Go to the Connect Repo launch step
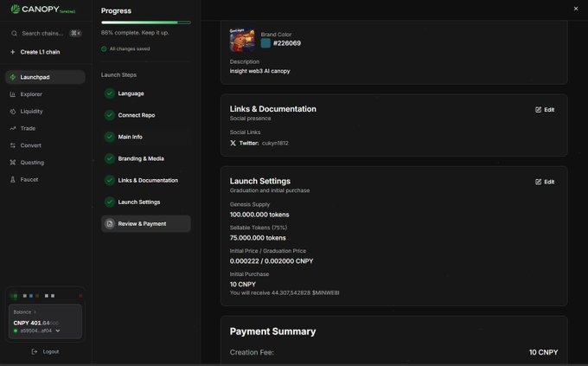The height and width of the screenshot is (366, 588). [146, 115]
